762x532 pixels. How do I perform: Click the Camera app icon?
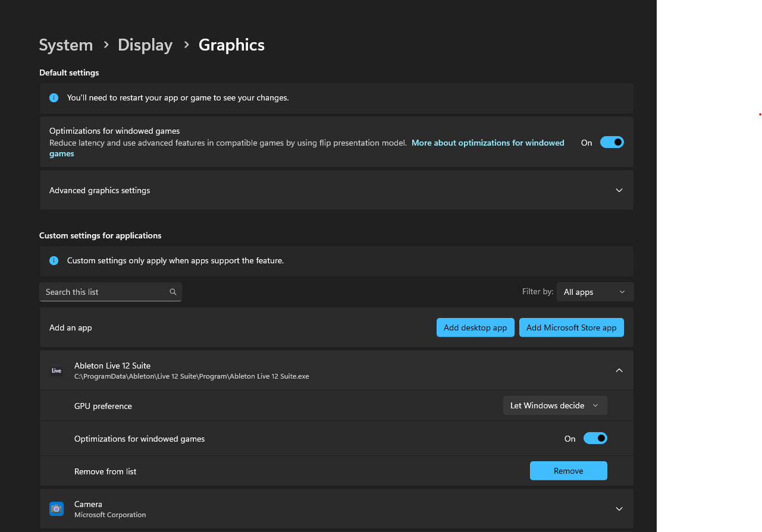[x=57, y=509]
